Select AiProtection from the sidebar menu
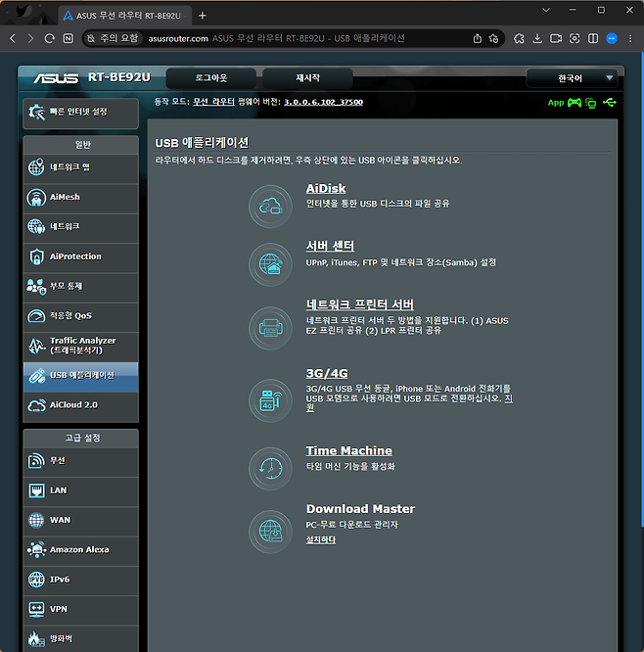This screenshot has width=644, height=652. 80,256
